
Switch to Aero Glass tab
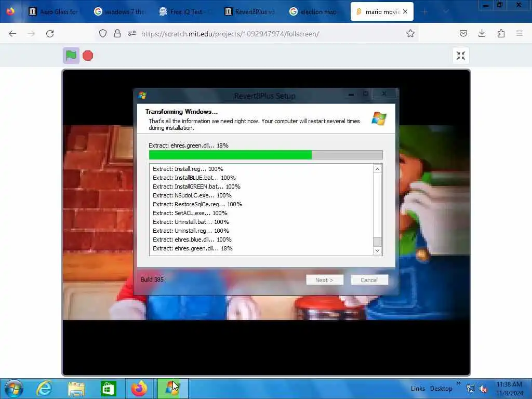coord(54,12)
